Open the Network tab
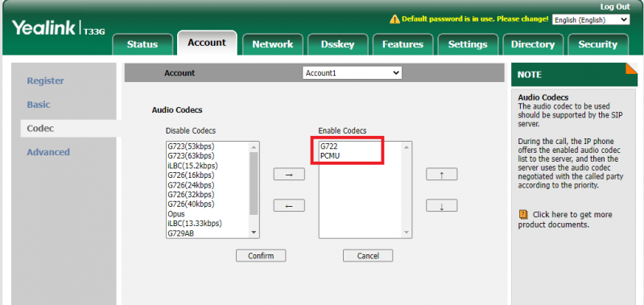The width and height of the screenshot is (644, 305). pyautogui.click(x=273, y=44)
